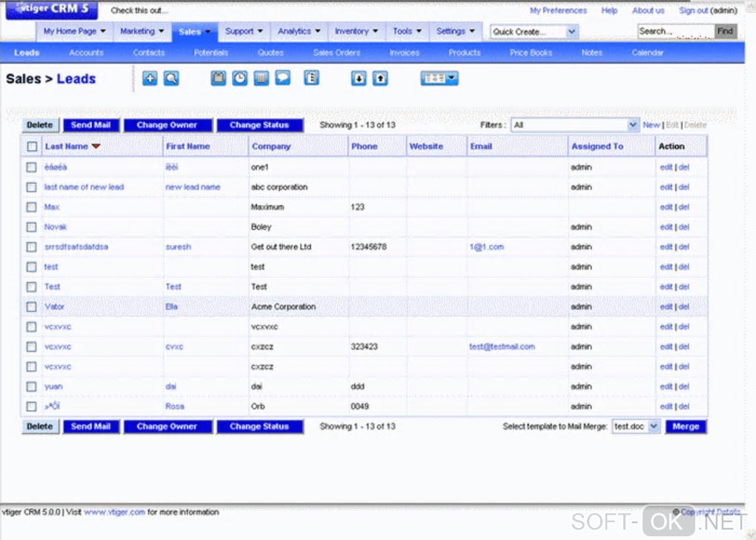756x540 pixels.
Task: Open lead name 'Vator'
Action: coord(55,307)
